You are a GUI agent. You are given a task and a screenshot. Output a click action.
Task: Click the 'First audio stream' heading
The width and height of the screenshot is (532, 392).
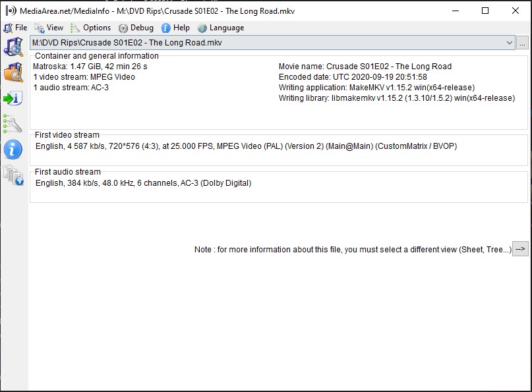(x=68, y=172)
